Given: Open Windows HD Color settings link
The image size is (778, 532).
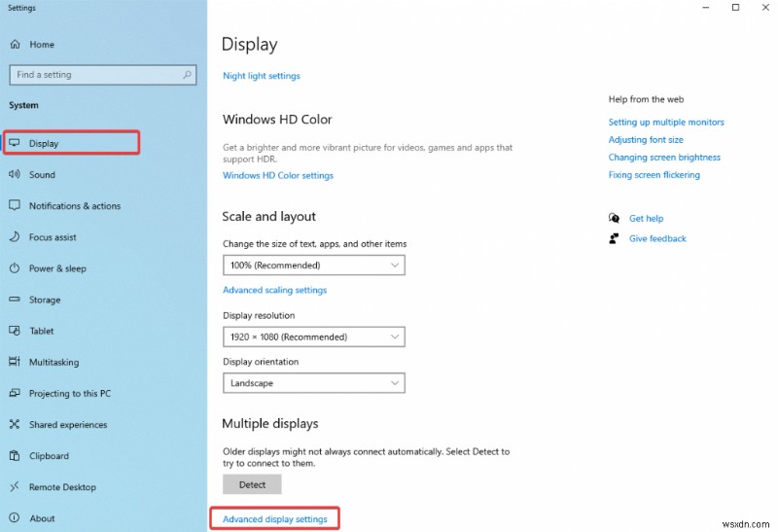Looking at the screenshot, I should coord(278,176).
